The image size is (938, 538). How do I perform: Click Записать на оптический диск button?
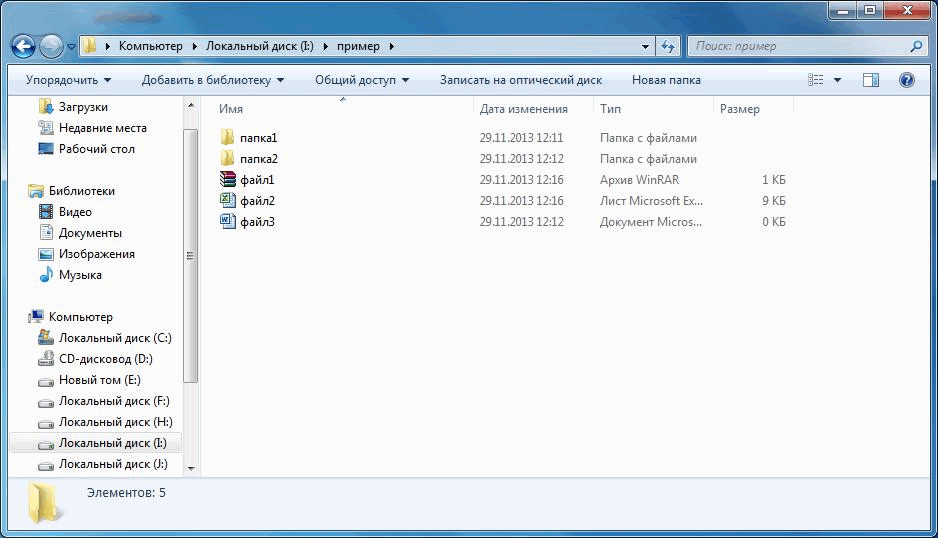tap(520, 80)
